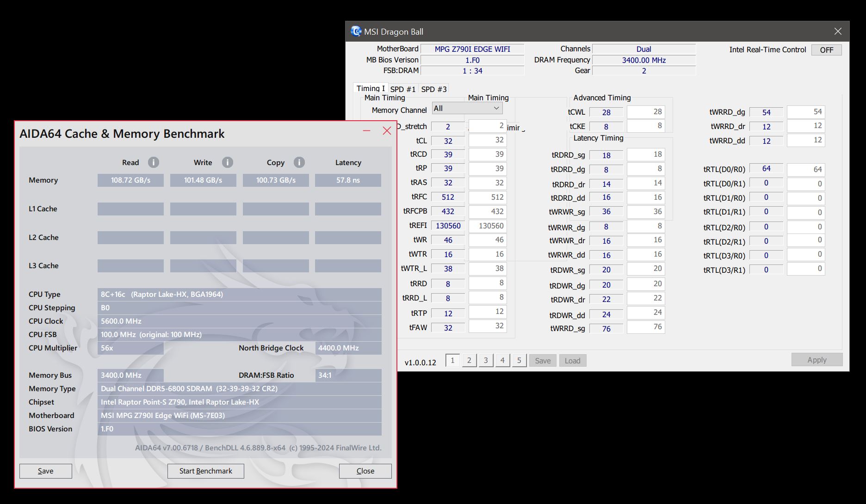Click the MSI Dragon Ball app icon
The image size is (866, 504).
[x=356, y=31]
